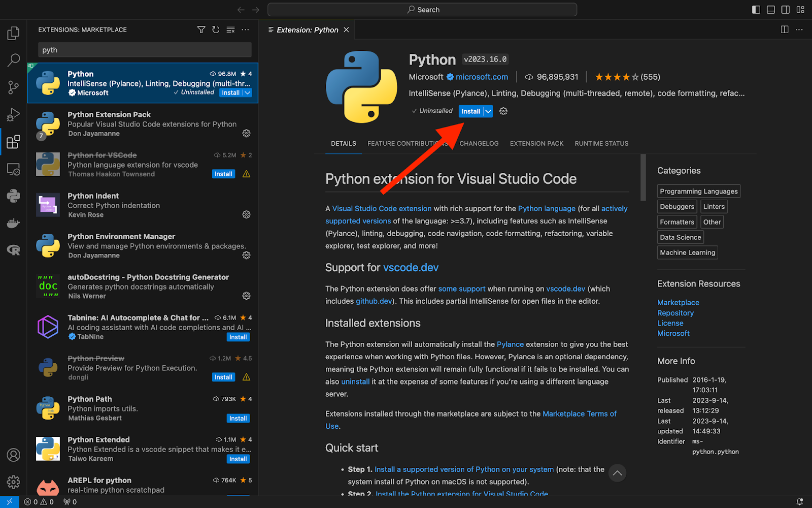
Task: Switch to Runtime Status tab
Action: (601, 144)
